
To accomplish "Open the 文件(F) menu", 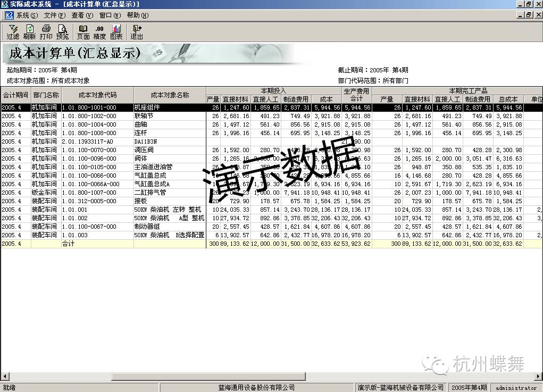I will point(55,15).
